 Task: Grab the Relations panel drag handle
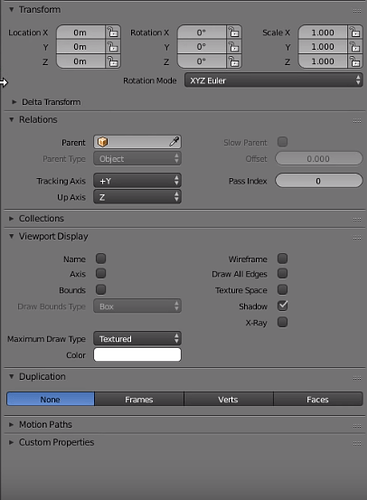pyautogui.click(x=357, y=120)
